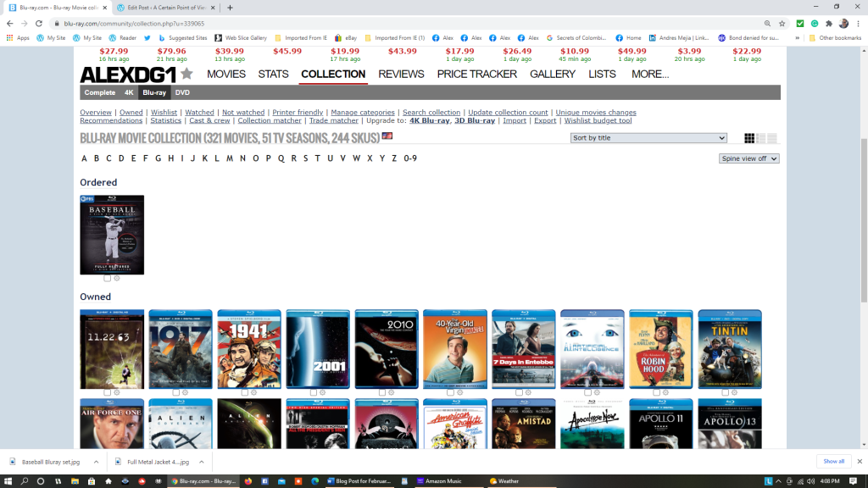The image size is (868, 488).
Task: Click the 'Search collection' link
Action: [431, 113]
